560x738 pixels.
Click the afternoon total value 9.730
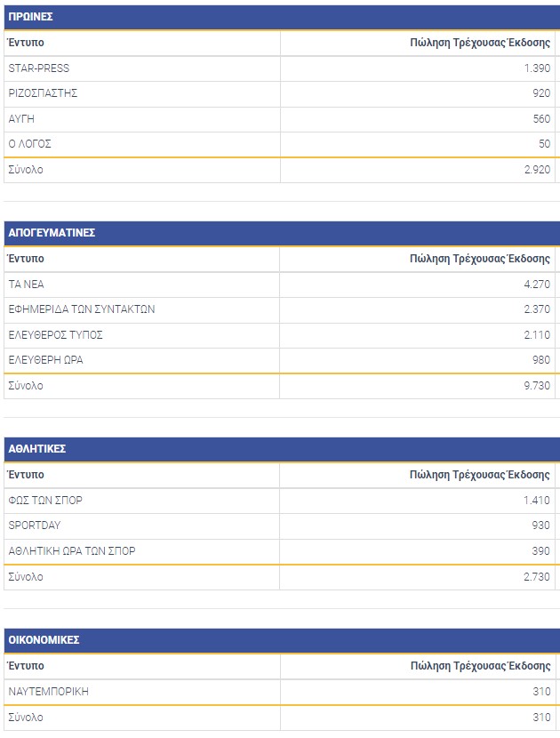coord(536,386)
